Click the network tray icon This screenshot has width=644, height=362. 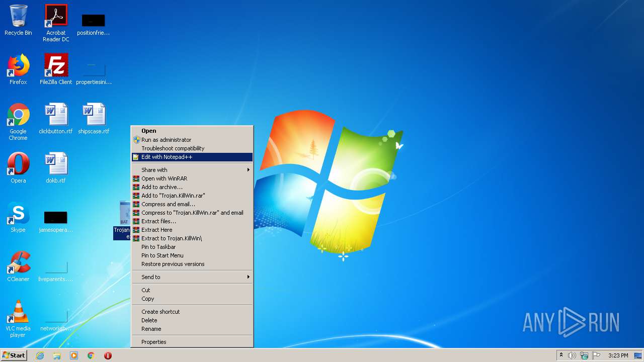(584, 355)
